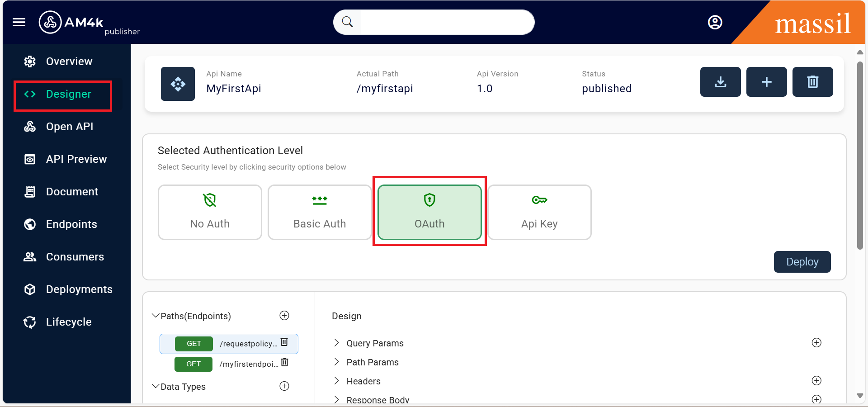Add a new Data Type with plus icon
Image resolution: width=868 pixels, height=407 pixels.
click(x=284, y=386)
